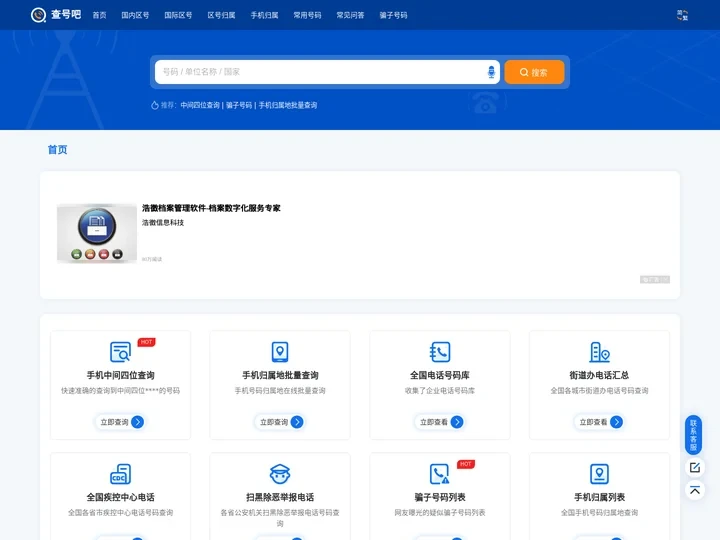
Task: Click the 骗子号码列表 phone-warning icon
Action: (x=440, y=474)
